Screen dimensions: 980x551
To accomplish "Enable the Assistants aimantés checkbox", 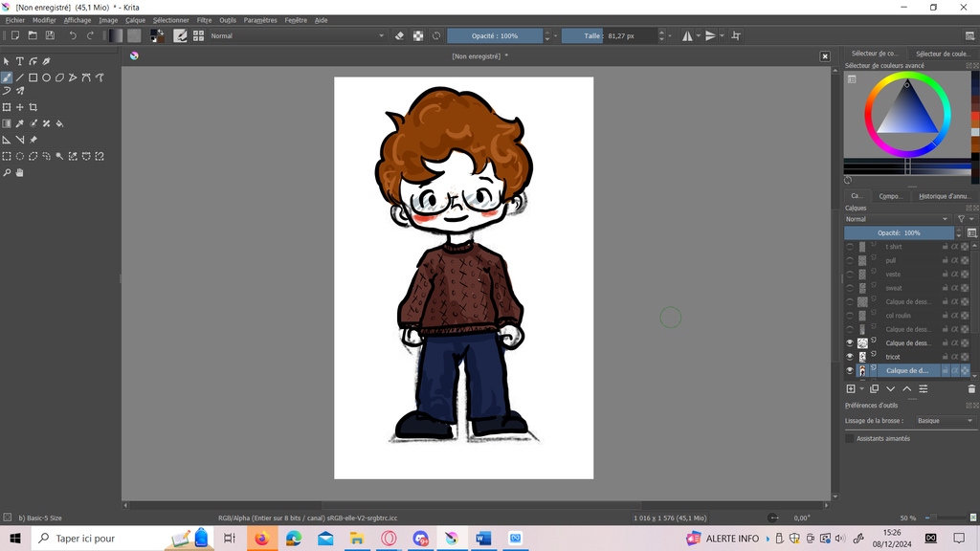I will (x=850, y=438).
